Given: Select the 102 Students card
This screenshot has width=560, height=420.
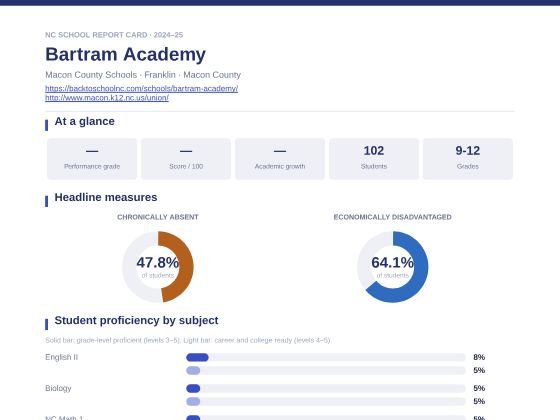Looking at the screenshot, I should click(374, 159).
